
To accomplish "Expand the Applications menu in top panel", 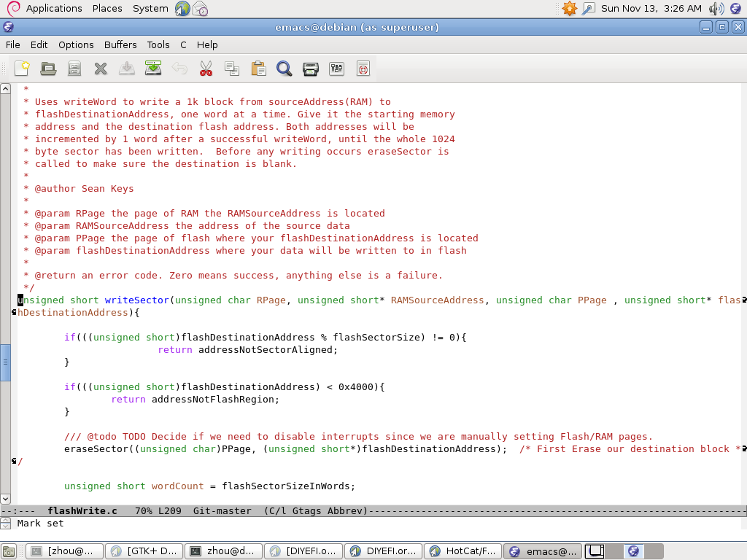I will (53, 9).
